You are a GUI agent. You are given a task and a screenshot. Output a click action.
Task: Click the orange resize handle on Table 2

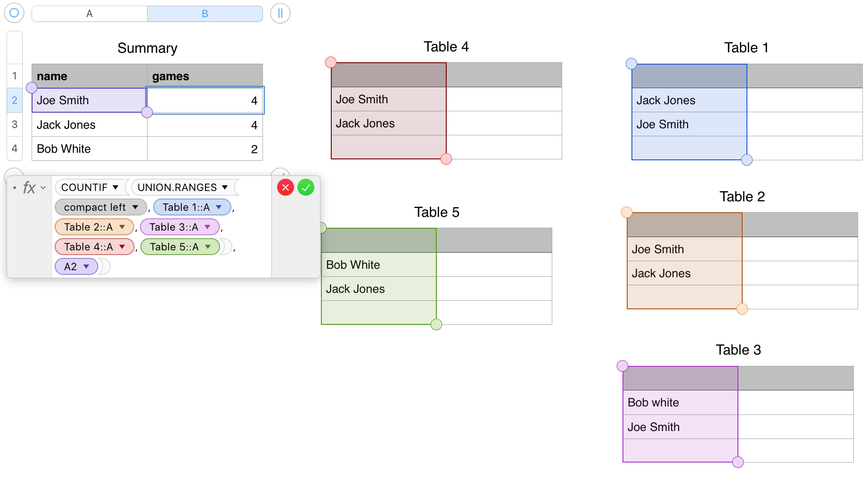(743, 309)
